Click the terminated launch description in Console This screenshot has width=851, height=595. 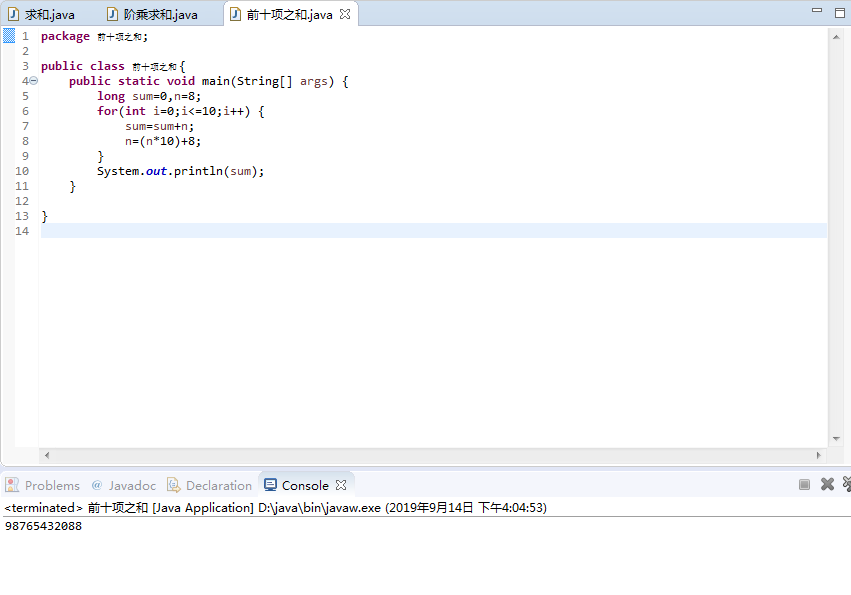point(276,508)
